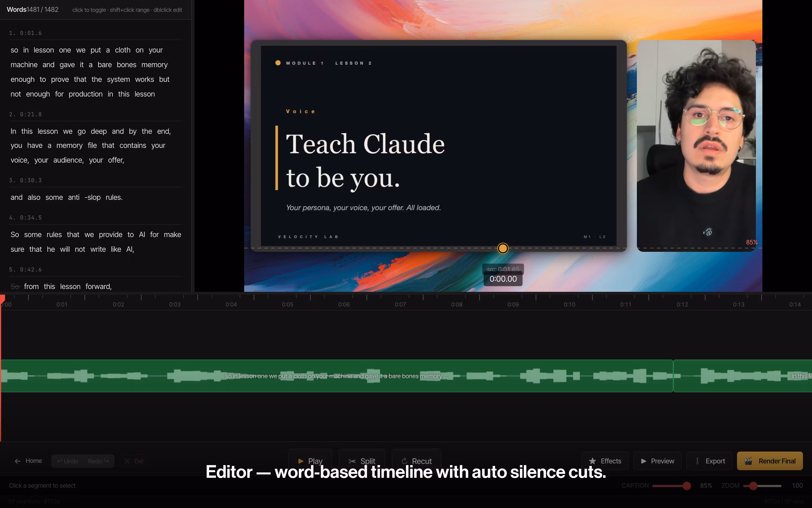Select the first green timeline segment
This screenshot has width=812, height=508.
pyautogui.click(x=337, y=376)
